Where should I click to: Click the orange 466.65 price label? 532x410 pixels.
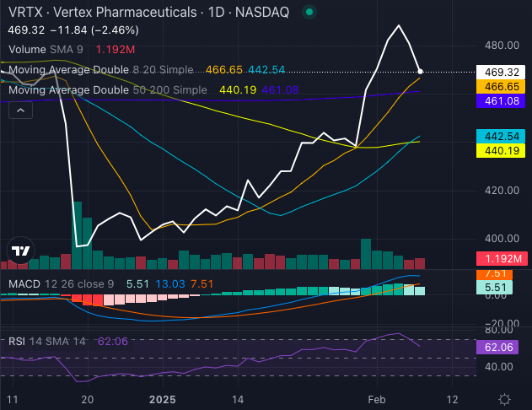(x=501, y=86)
